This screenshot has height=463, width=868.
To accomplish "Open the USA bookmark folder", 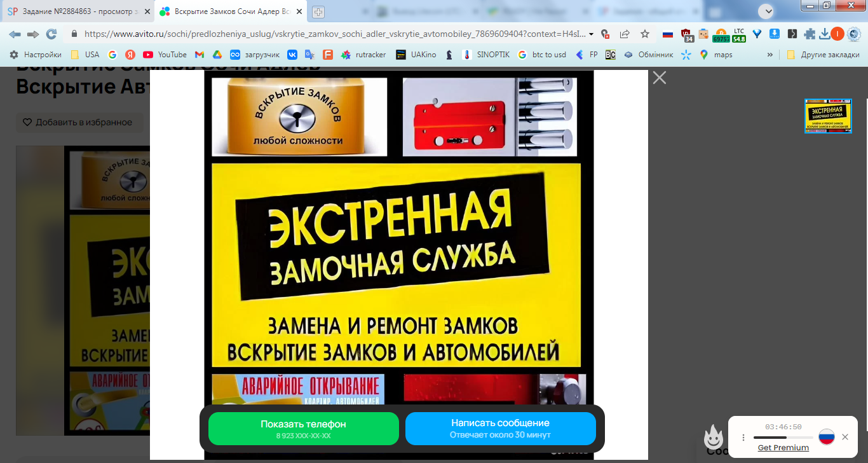I will tap(85, 55).
